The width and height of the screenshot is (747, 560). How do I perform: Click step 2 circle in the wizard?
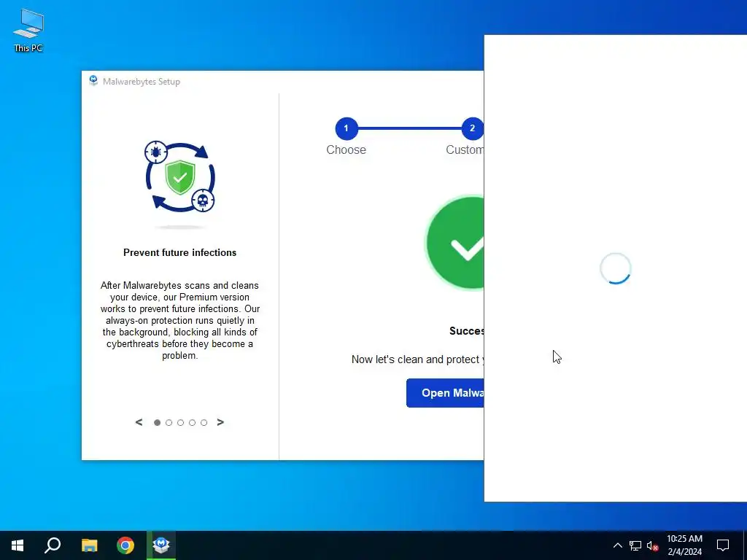tap(472, 128)
